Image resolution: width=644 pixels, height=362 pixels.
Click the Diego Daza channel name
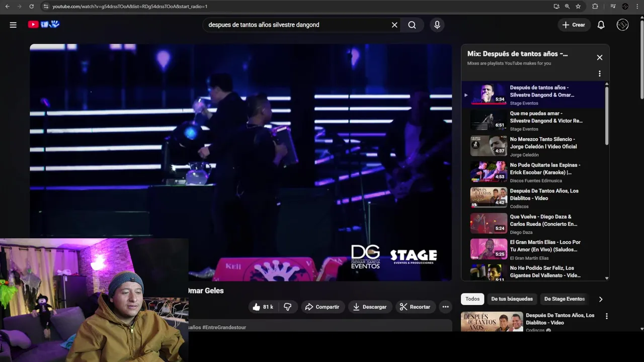coord(521,232)
